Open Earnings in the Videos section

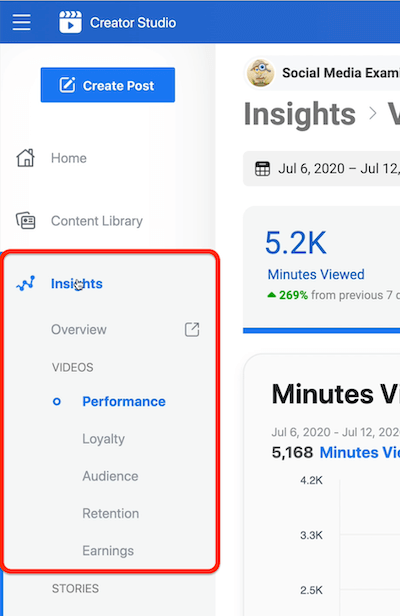(x=108, y=551)
